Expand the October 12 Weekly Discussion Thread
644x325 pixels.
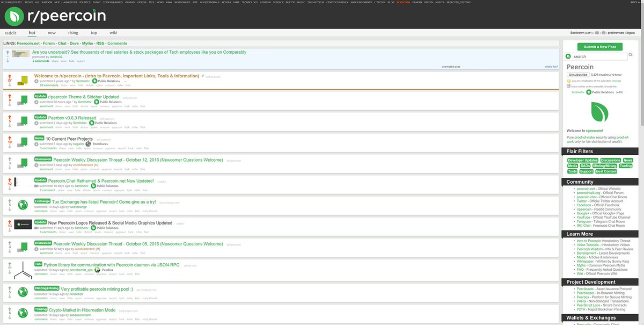pos(36,165)
